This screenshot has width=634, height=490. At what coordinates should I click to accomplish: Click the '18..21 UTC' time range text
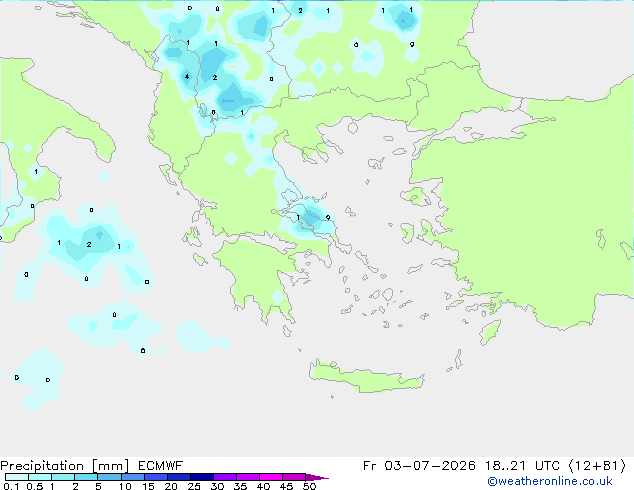click(x=522, y=466)
